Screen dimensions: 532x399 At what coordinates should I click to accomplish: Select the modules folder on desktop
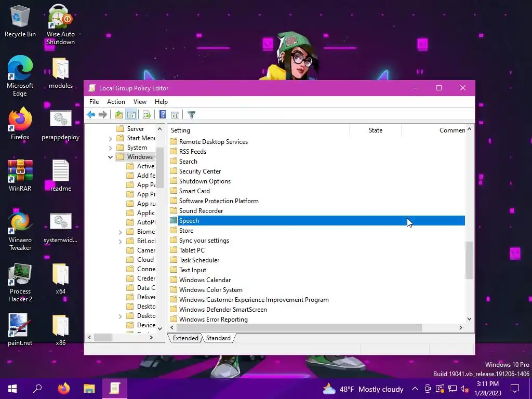click(x=61, y=73)
